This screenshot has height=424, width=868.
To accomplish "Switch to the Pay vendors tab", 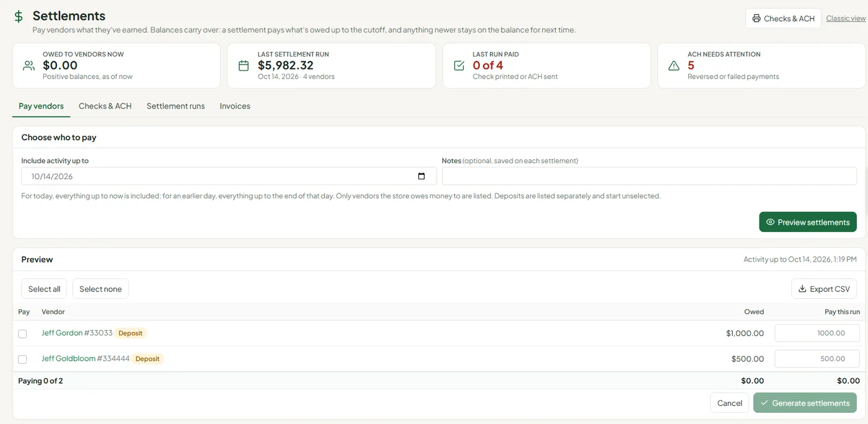I will [x=41, y=106].
